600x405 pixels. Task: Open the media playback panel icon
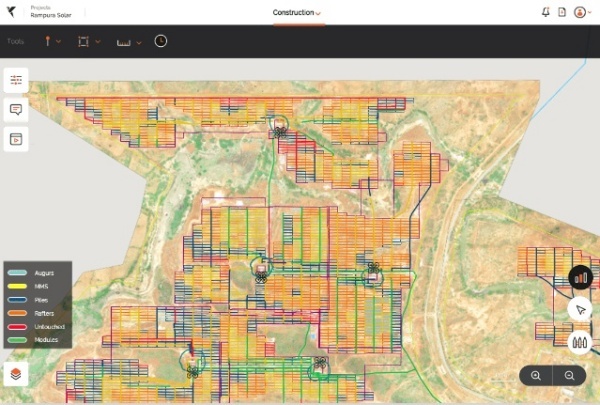click(16, 139)
